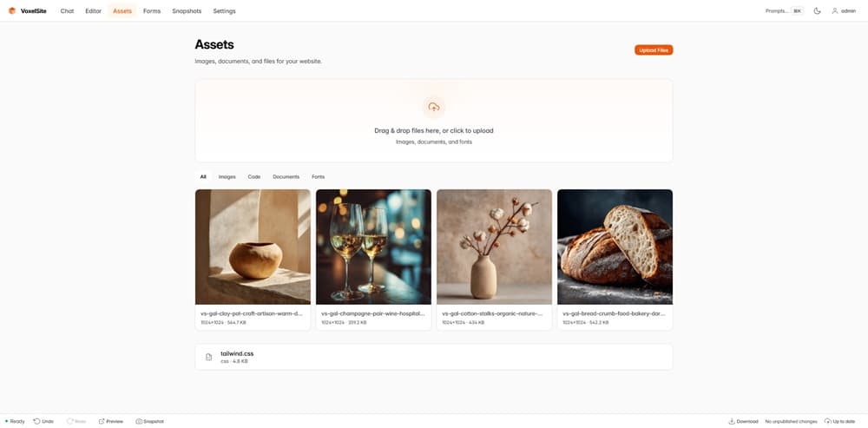Open the admin user menu
This screenshot has height=428, width=868.
pyautogui.click(x=844, y=11)
